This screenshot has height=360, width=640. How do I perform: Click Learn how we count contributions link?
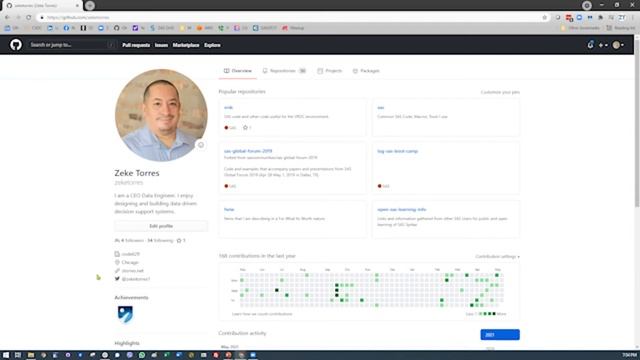pos(262,314)
